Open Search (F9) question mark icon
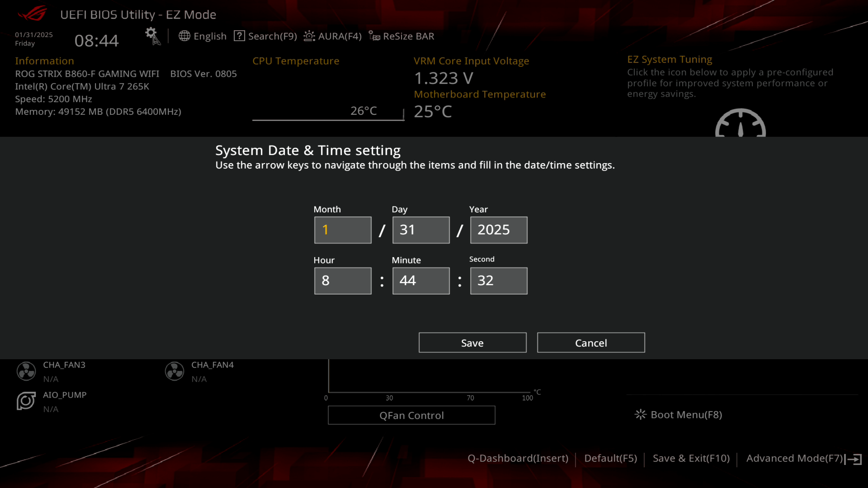Viewport: 868px width, 488px height. point(239,36)
